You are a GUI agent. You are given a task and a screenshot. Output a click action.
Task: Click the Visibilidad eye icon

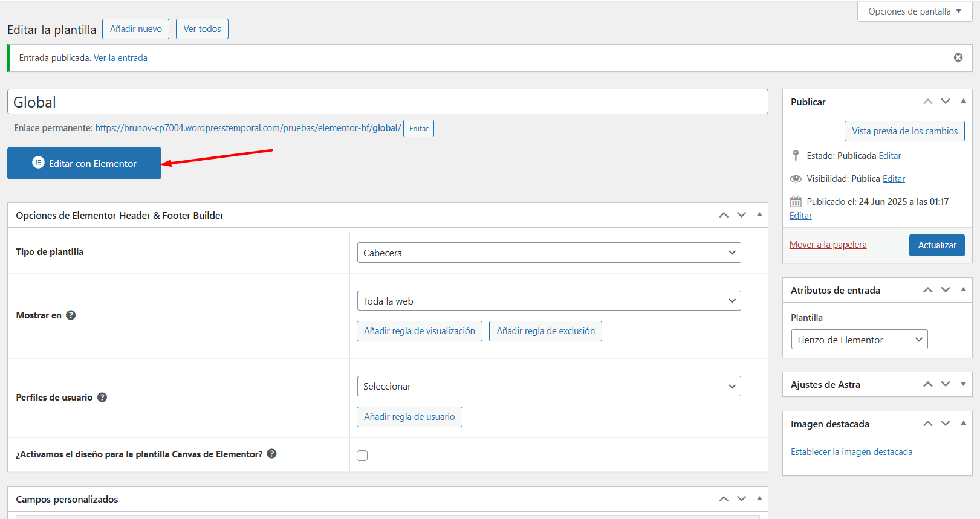tap(796, 179)
